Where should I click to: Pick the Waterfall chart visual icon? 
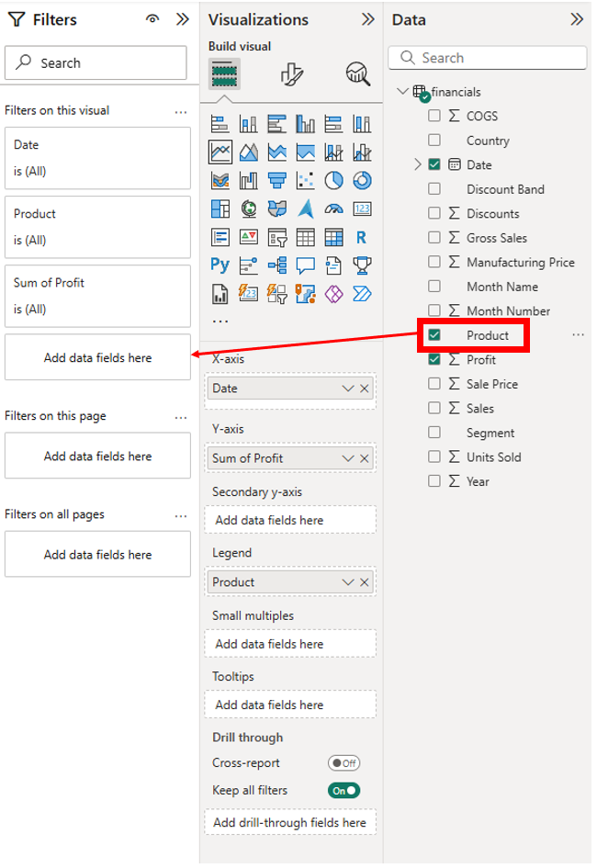(248, 180)
